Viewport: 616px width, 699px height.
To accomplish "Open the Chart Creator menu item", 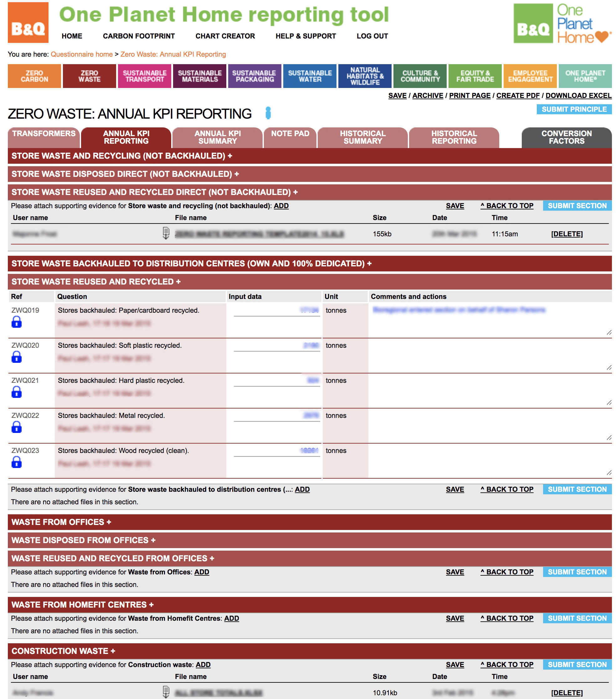I will point(225,36).
